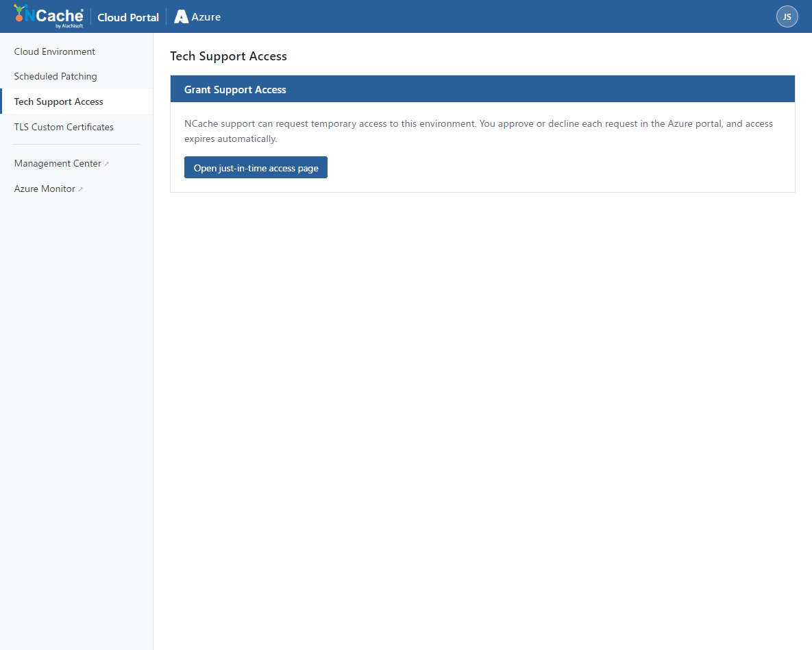Open the JS user avatar menu
812x650 pixels.
787,16
